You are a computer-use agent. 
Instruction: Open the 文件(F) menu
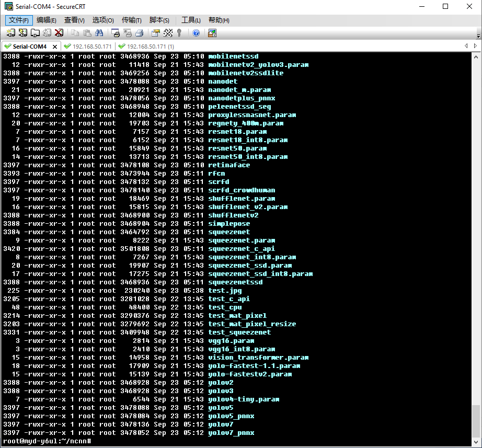19,20
